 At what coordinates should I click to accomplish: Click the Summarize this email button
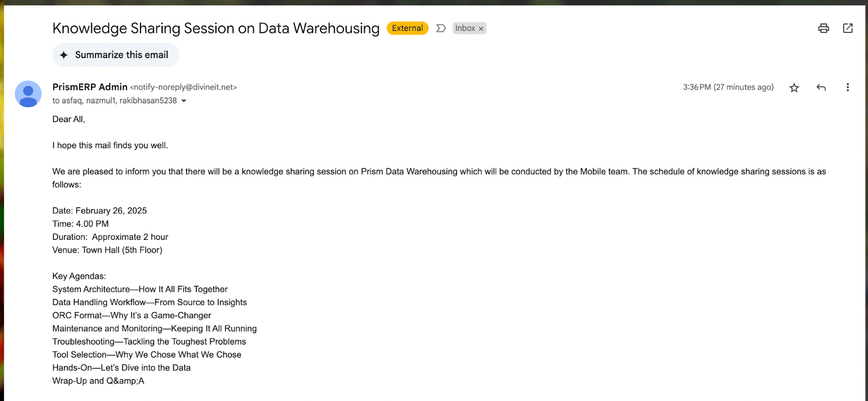click(x=116, y=55)
